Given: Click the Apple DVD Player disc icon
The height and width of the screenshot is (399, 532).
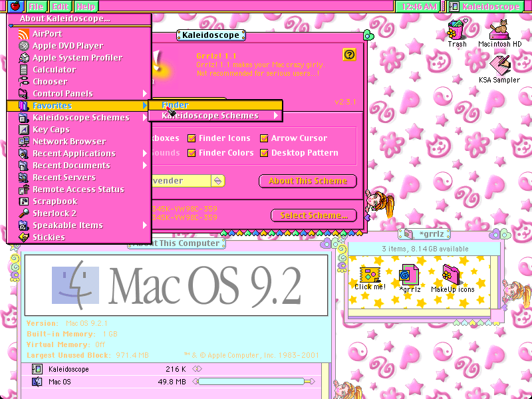Looking at the screenshot, I should (23, 45).
